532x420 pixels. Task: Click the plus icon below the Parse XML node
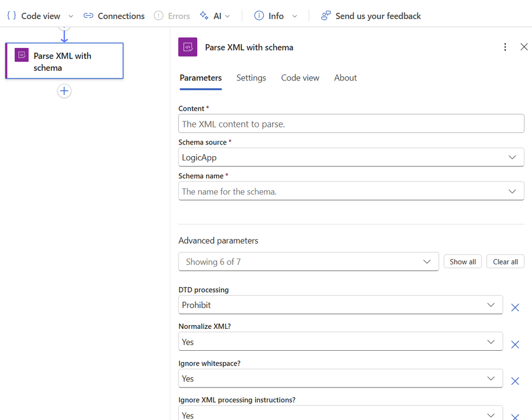[64, 91]
